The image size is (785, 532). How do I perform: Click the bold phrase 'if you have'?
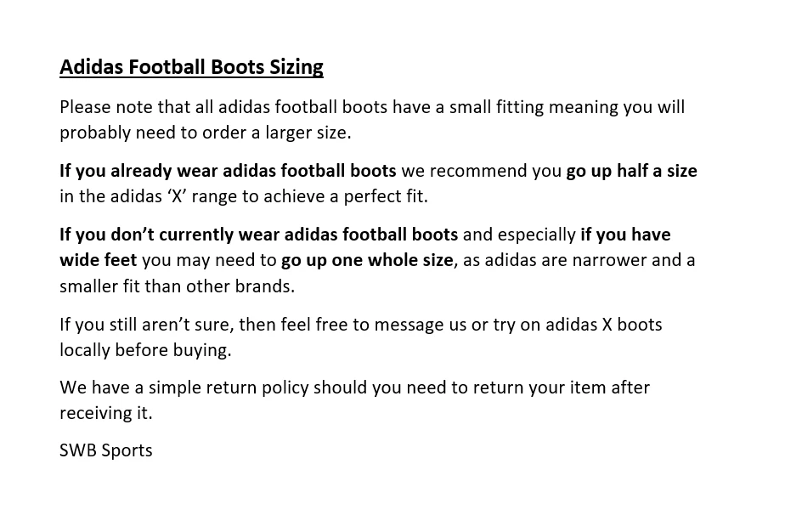pos(625,235)
